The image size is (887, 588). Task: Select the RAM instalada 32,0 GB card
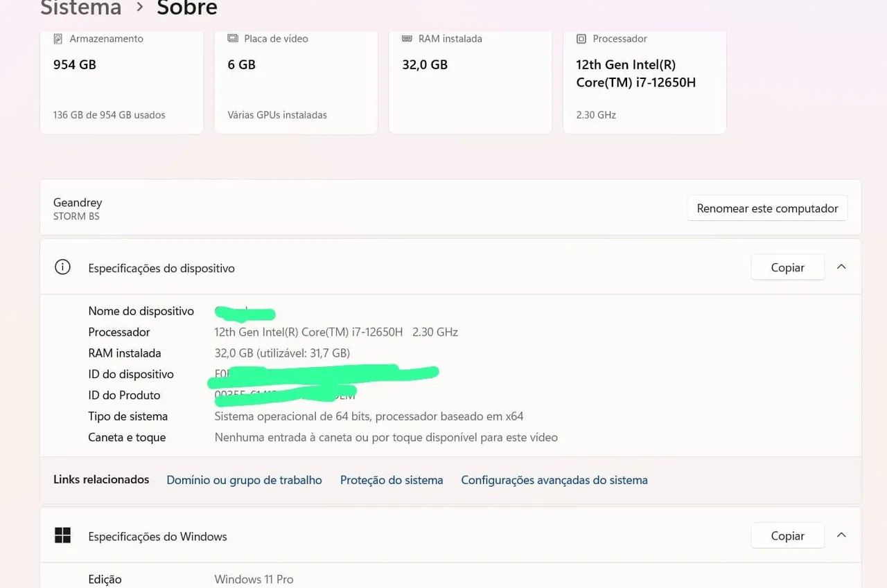tap(470, 82)
